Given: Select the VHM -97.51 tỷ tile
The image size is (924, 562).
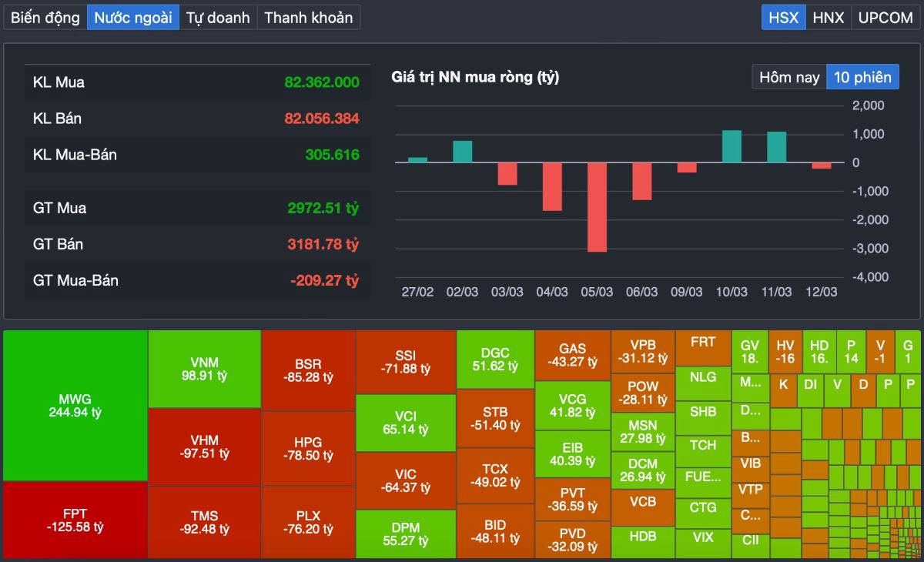Looking at the screenshot, I should (204, 447).
